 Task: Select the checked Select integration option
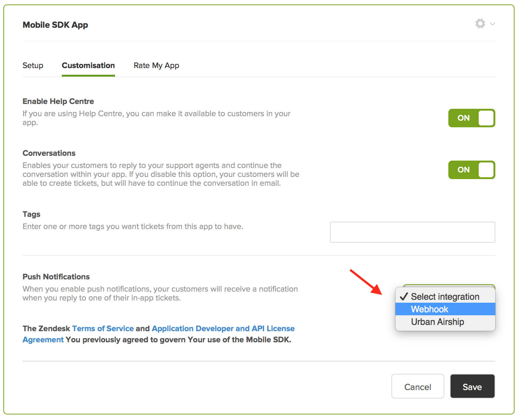tap(445, 297)
